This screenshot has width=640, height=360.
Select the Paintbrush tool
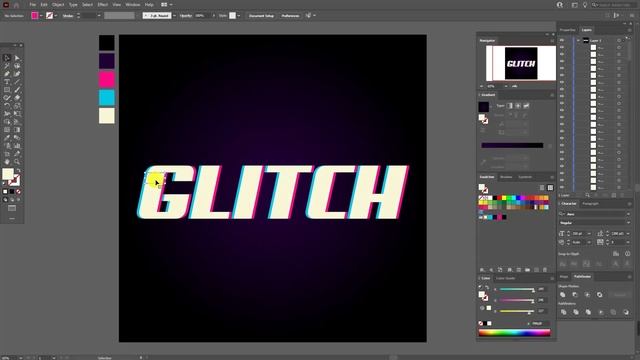(17, 90)
